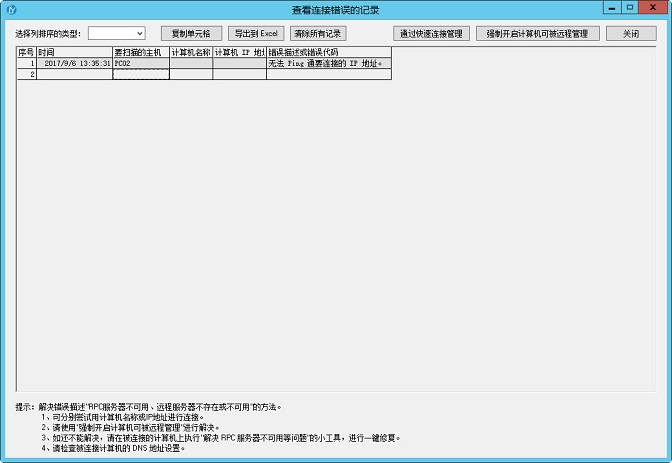Select the 序号 column header
The height and width of the screenshot is (463, 672).
(x=26, y=51)
